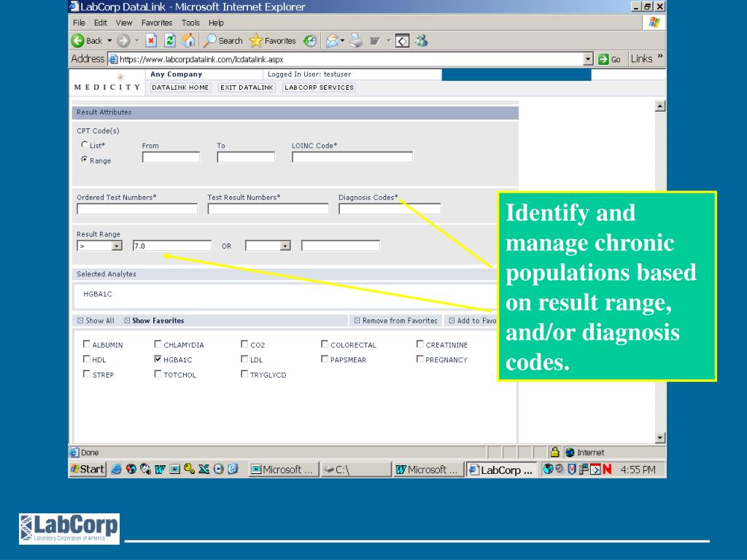Viewport: 747px width, 560px height.
Task: Launch Excel from the quick launch bar
Action: 204,469
